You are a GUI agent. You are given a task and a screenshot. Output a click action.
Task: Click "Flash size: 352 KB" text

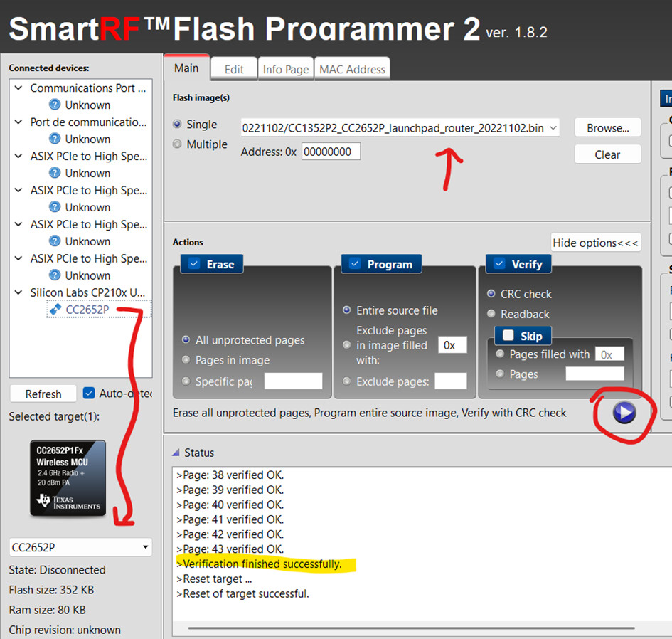point(51,590)
